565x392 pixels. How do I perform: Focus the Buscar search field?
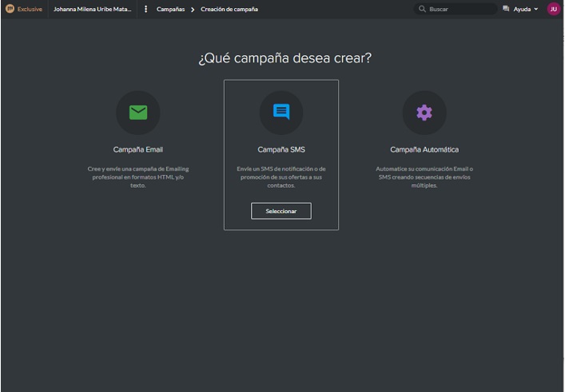coord(460,9)
